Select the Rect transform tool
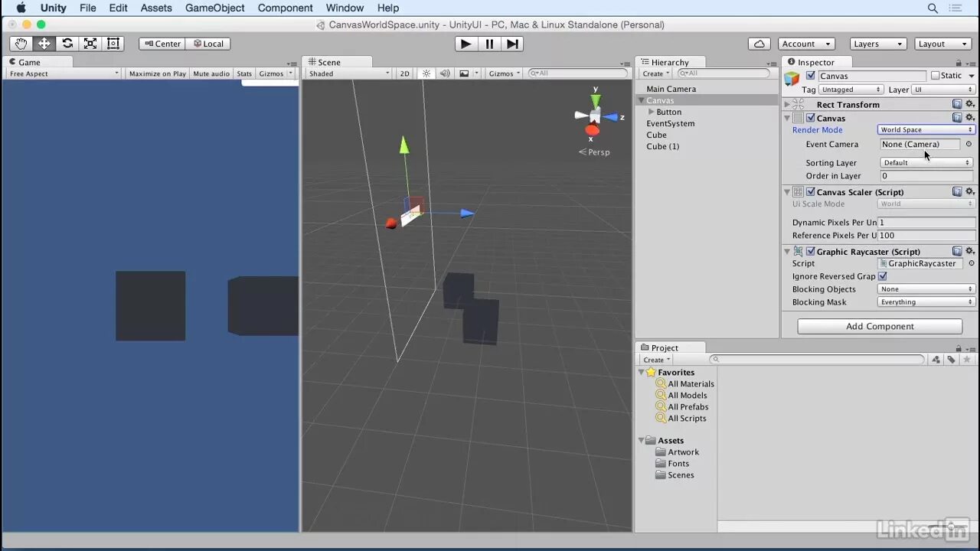This screenshot has width=980, height=551. (113, 44)
